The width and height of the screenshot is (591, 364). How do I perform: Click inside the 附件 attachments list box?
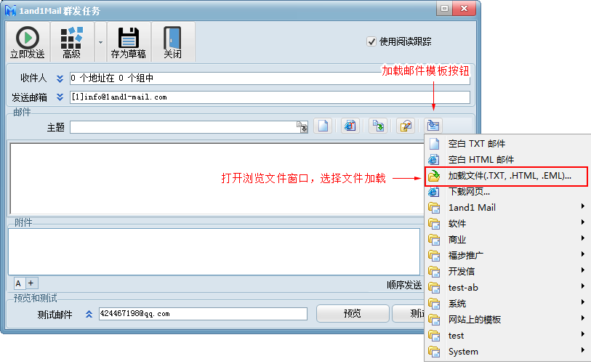214,251
